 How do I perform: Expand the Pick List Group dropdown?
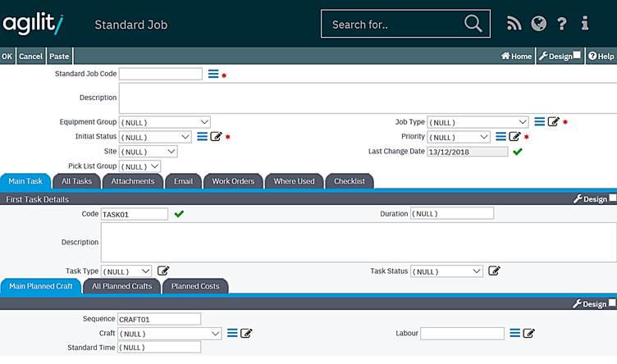point(140,166)
